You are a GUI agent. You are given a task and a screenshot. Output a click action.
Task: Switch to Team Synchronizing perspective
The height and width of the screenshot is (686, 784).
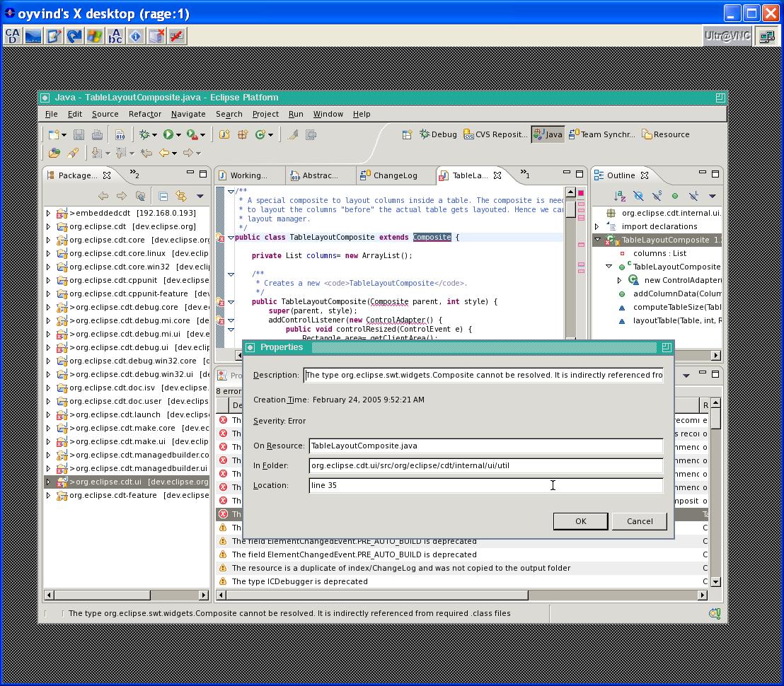click(x=602, y=134)
